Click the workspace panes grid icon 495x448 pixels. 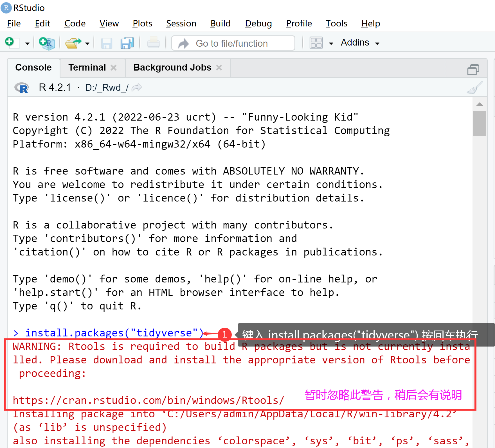pos(316,43)
